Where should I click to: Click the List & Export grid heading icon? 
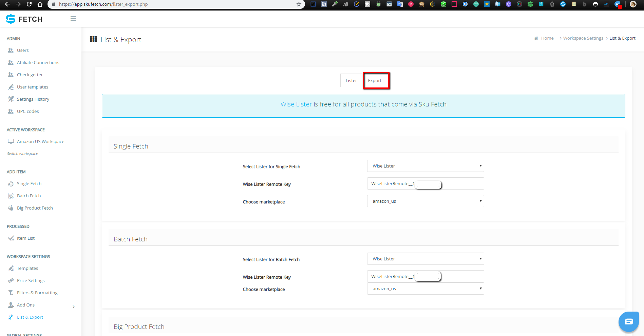(93, 39)
